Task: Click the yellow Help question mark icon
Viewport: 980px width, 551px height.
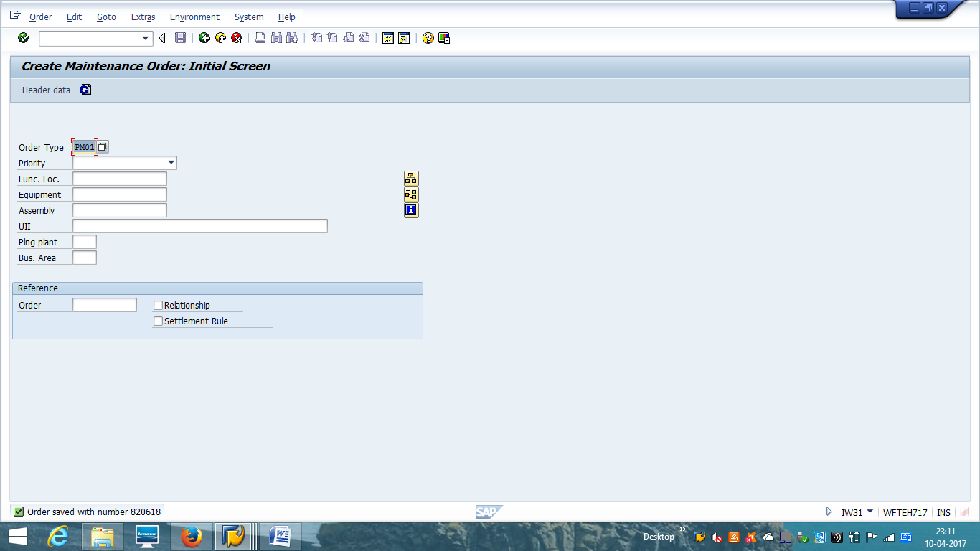Action: (x=428, y=38)
